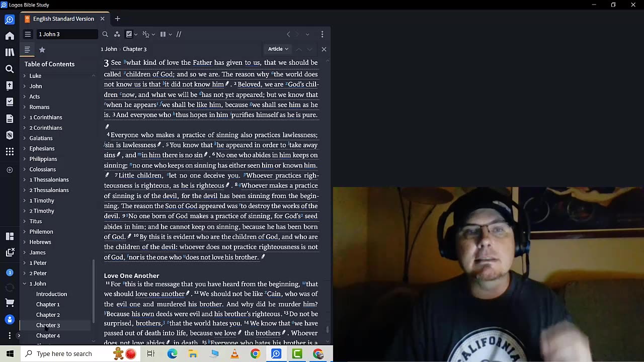Open Microsoft Edge from the taskbar
644x362 pixels.
172,354
